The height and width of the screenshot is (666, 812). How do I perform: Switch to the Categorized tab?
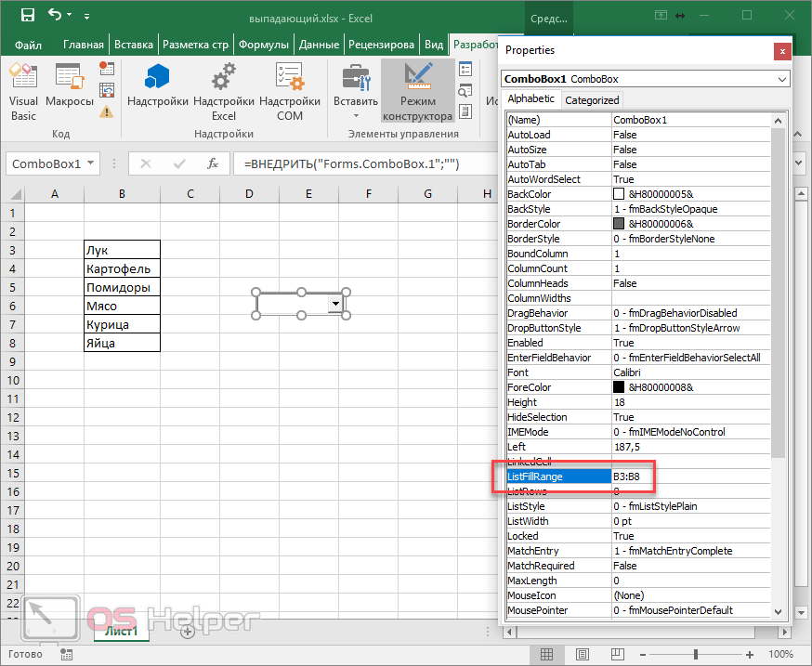(592, 100)
